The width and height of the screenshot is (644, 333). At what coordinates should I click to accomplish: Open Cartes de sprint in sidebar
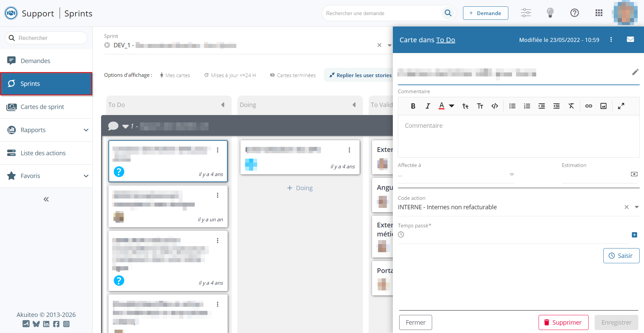(x=42, y=107)
